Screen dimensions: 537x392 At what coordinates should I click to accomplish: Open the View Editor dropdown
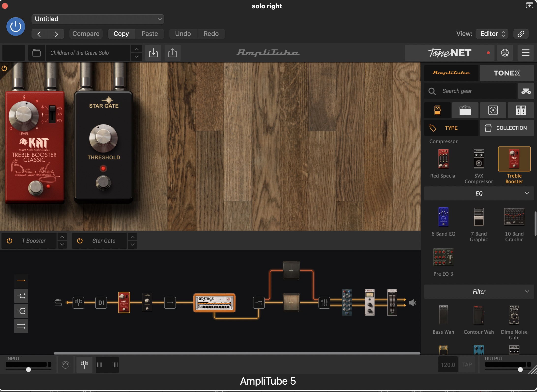coord(492,34)
